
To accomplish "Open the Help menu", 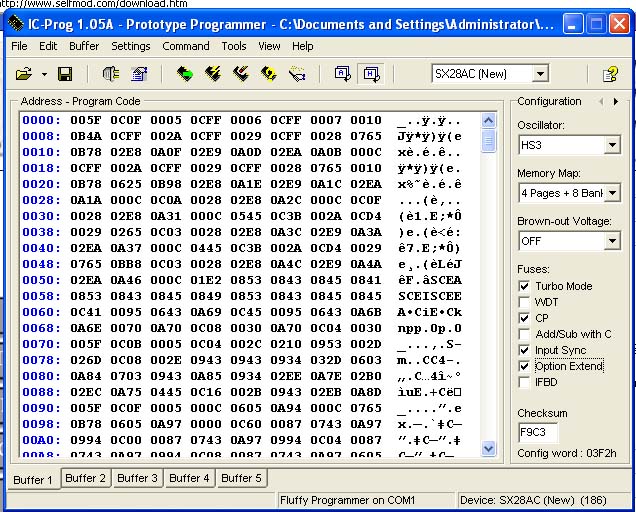I will point(303,46).
